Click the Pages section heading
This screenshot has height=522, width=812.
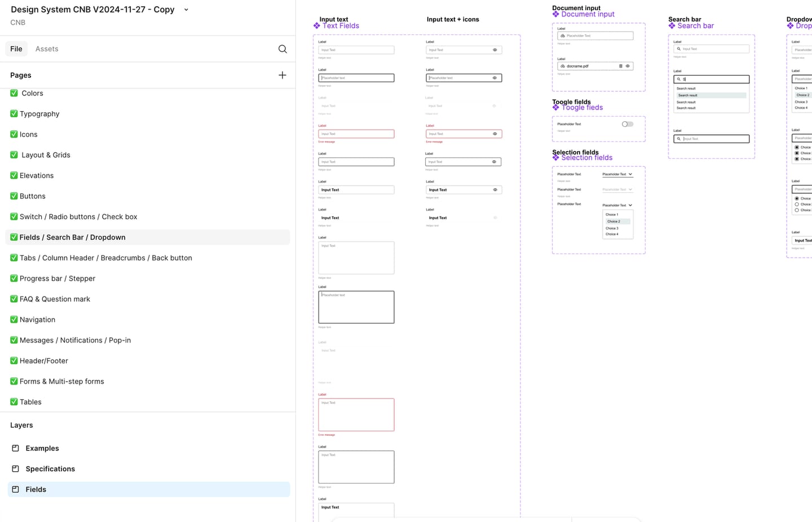click(21, 75)
